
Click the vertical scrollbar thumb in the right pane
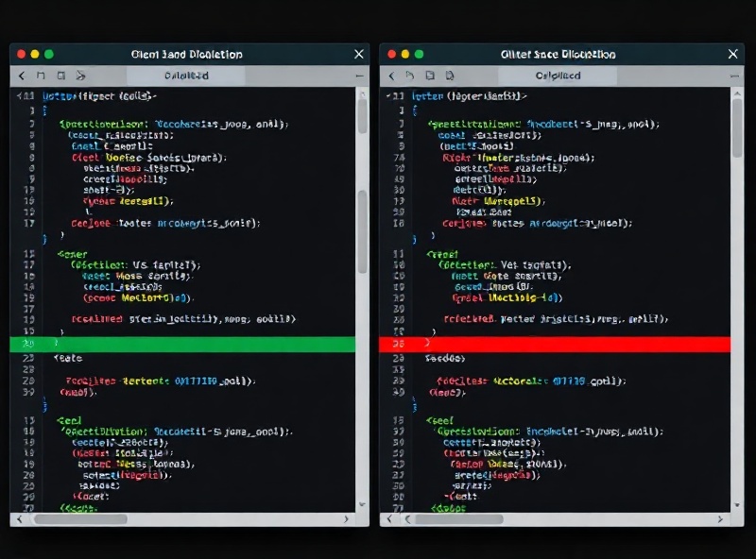[737, 127]
